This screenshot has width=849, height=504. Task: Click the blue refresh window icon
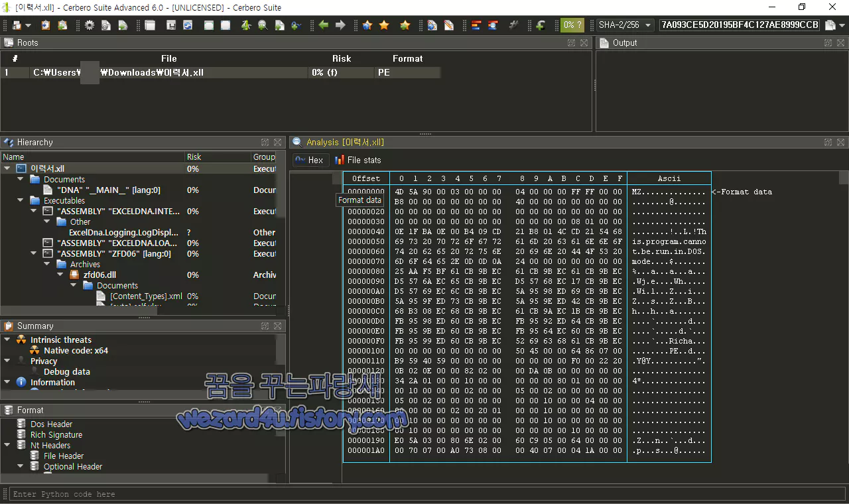[x=188, y=25]
